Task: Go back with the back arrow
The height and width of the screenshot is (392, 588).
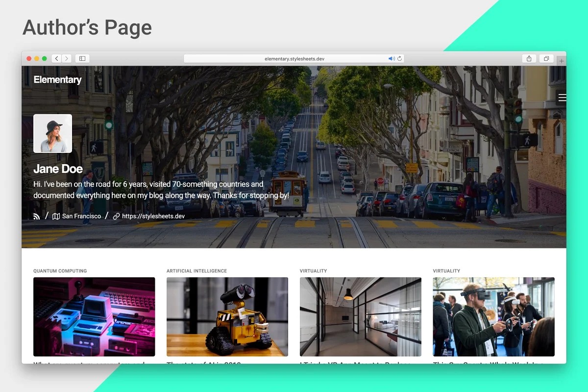Action: click(56, 59)
